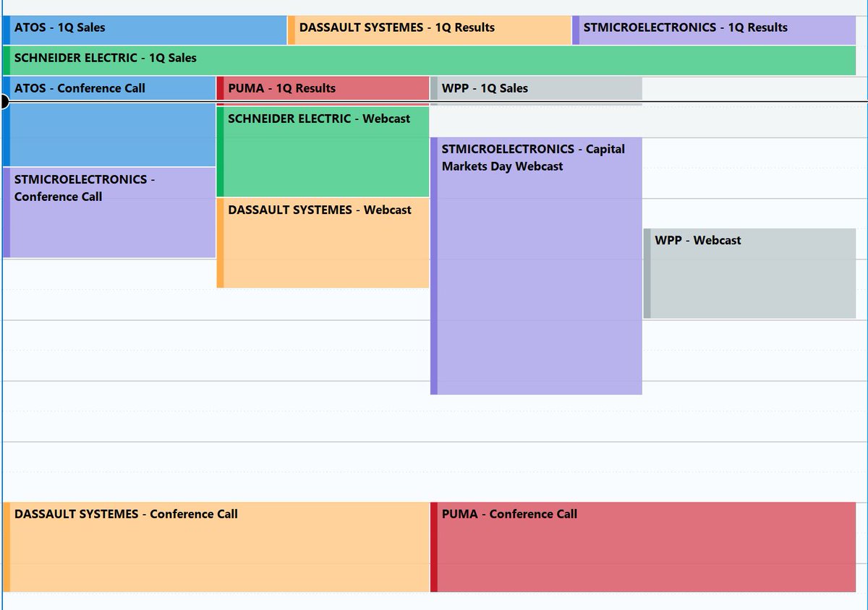The height and width of the screenshot is (610, 868).
Task: Select the WPP - Webcast appointment
Action: tap(749, 273)
